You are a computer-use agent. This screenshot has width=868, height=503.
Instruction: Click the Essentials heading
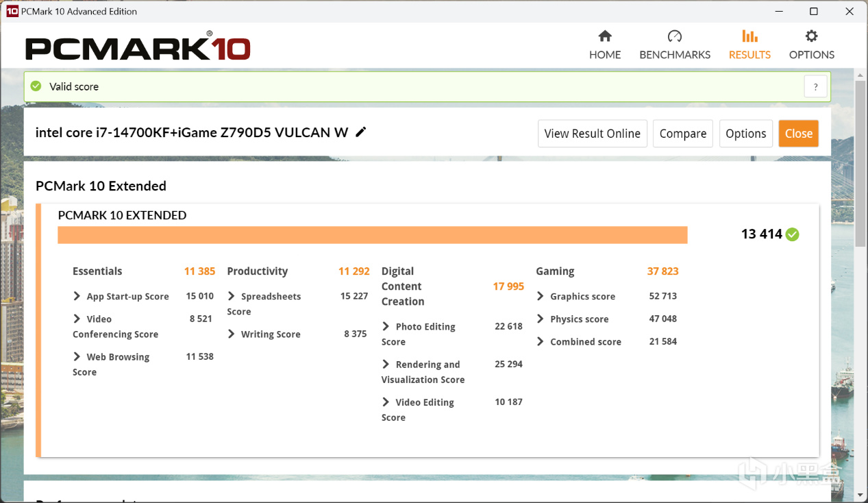[x=97, y=271]
